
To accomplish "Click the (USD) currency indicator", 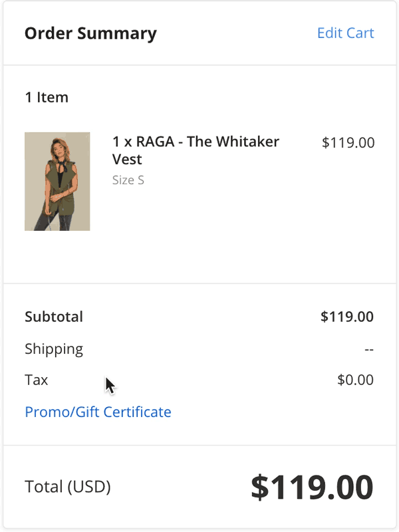I will [x=88, y=487].
